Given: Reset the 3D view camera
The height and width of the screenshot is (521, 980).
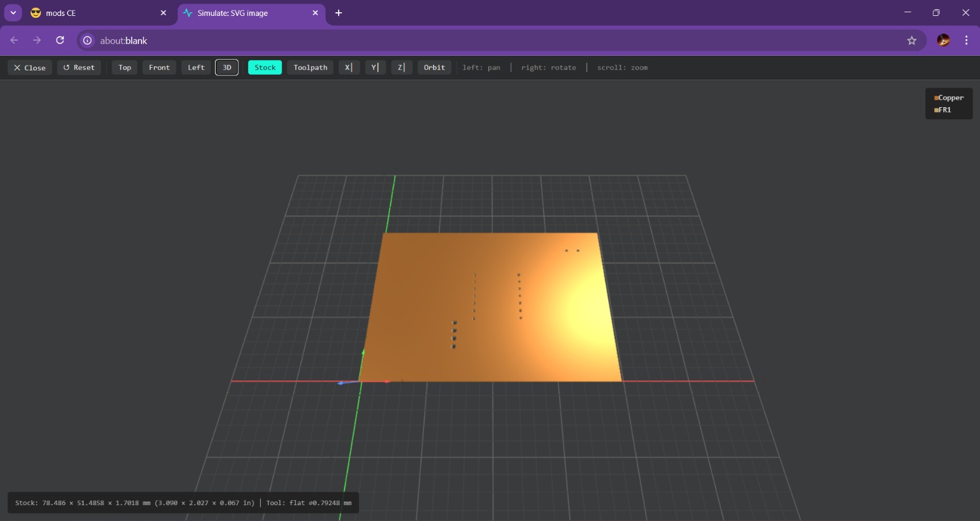Looking at the screenshot, I should point(79,67).
